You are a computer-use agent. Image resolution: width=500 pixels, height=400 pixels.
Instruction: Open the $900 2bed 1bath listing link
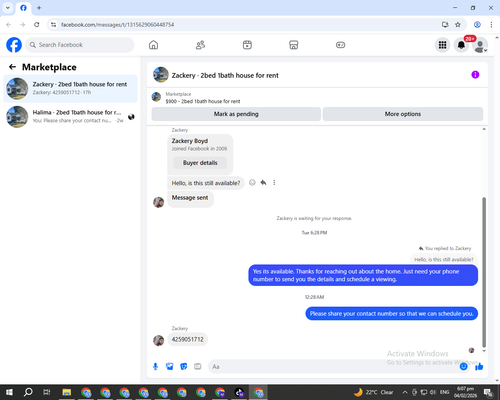(203, 101)
